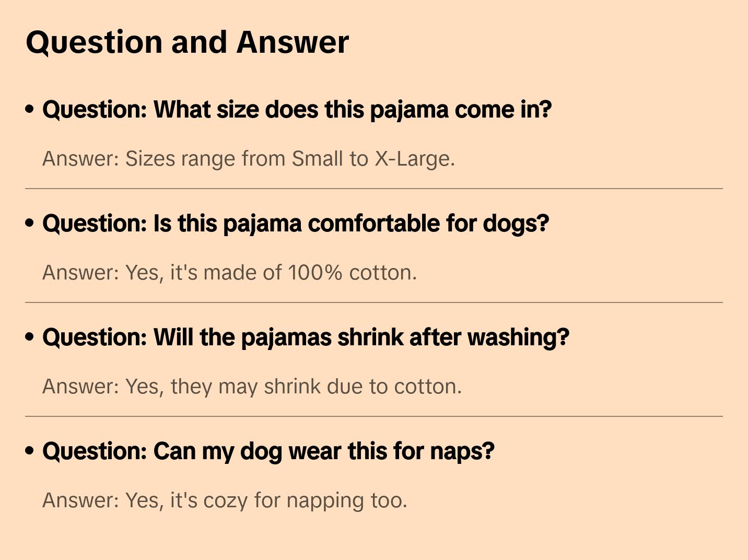748x560 pixels.
Task: Select the question about comfort for dogs
Action: coord(296,224)
